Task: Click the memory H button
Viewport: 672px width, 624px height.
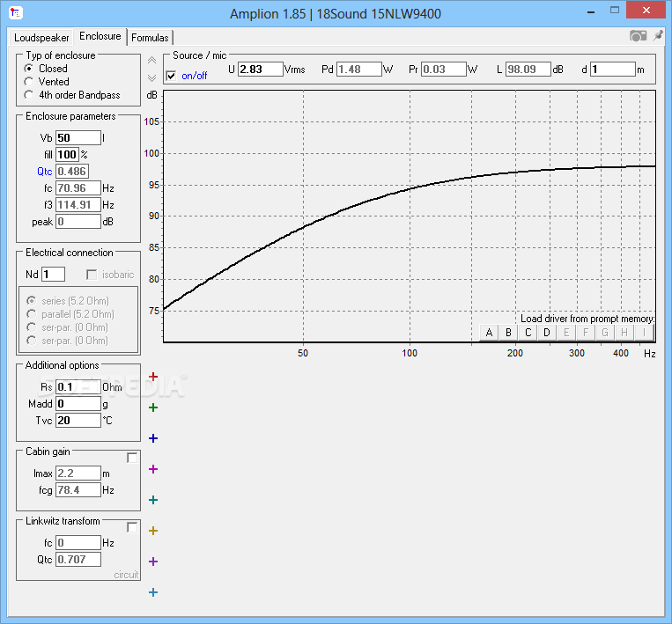Action: (x=624, y=333)
